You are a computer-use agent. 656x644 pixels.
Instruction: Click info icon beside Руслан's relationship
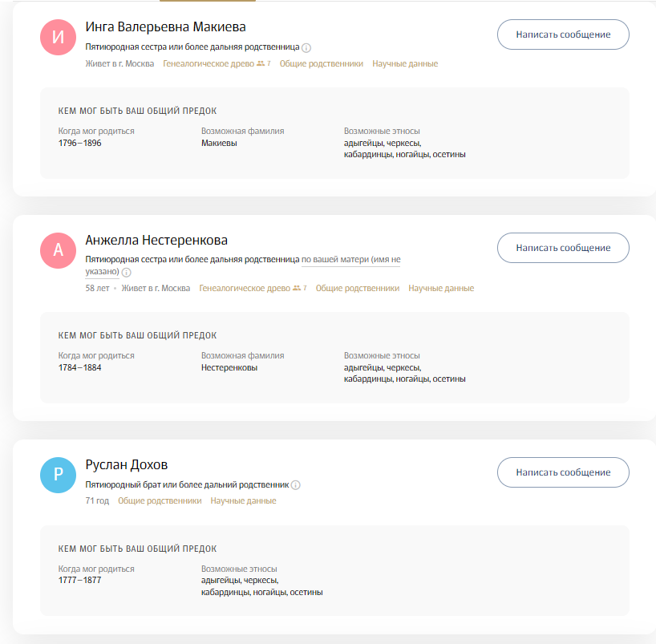[x=296, y=485]
